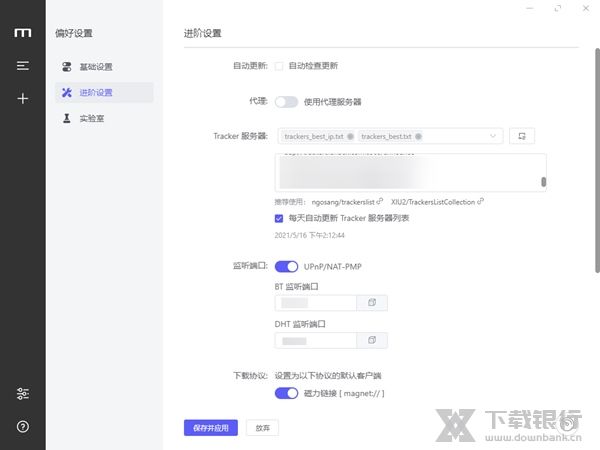
Task: Uncheck 每天自动更新 Tracker 服务器列表
Action: pos(279,218)
